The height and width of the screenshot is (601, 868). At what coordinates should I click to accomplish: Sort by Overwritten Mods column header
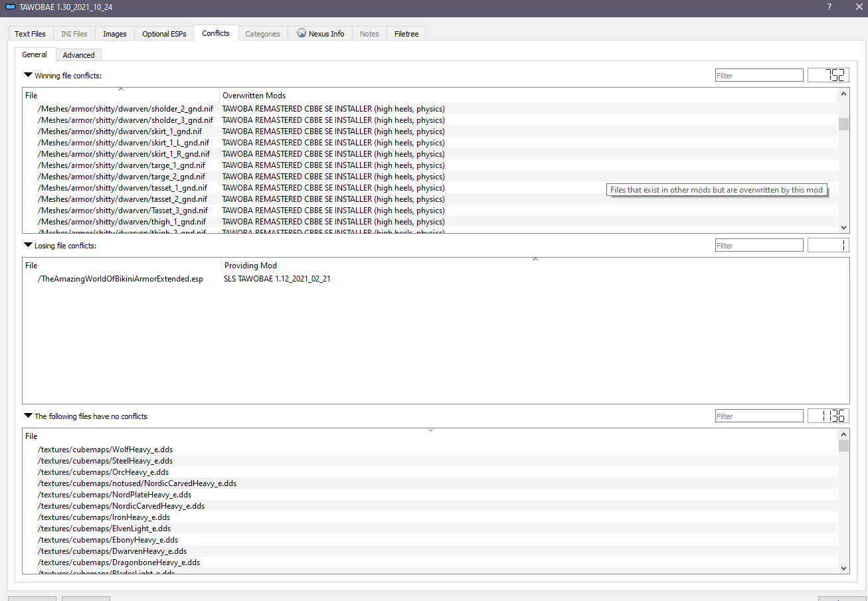[x=254, y=96]
